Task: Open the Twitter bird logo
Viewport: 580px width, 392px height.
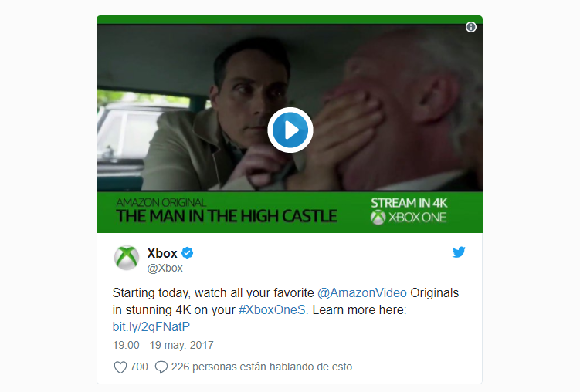Action: coord(459,252)
